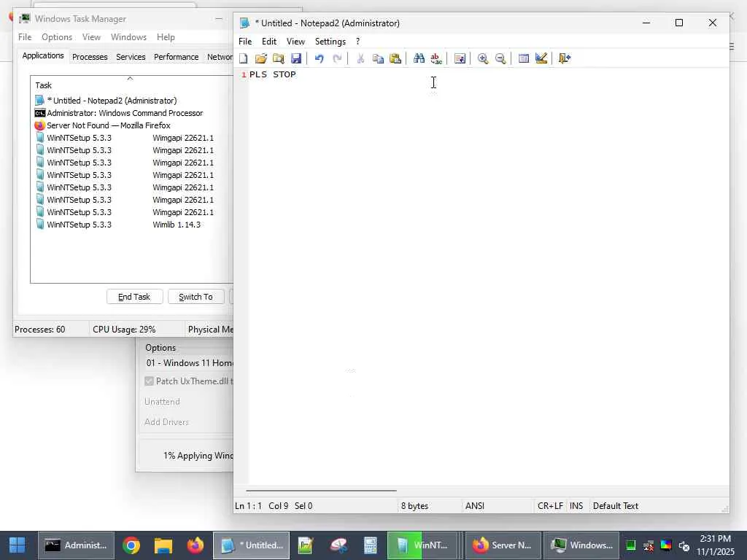Click the Paste clipboard icon in Notepad2
This screenshot has width=747, height=560.
pos(395,58)
